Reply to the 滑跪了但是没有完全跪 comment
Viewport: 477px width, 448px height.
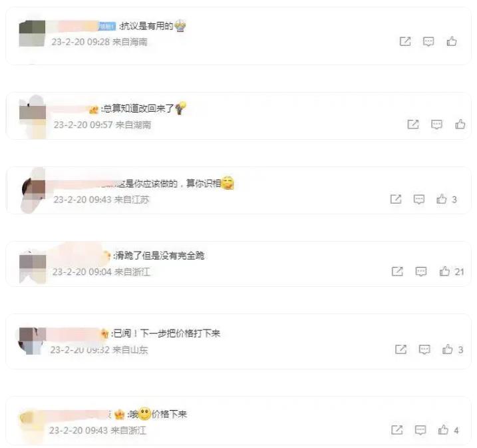(x=421, y=271)
